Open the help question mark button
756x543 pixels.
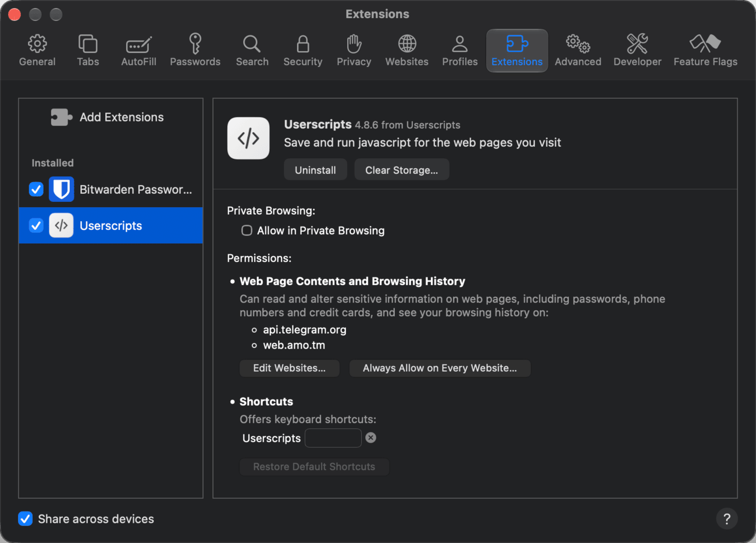726,519
